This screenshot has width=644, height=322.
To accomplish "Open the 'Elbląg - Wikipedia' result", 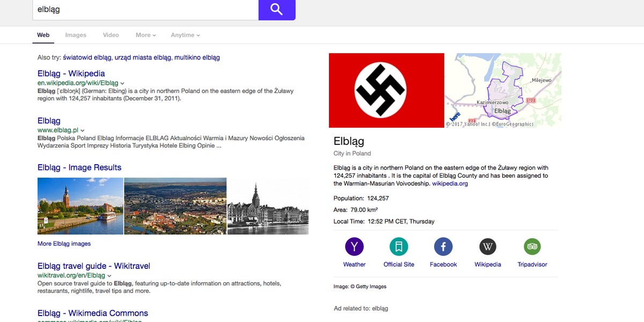I will 71,74.
